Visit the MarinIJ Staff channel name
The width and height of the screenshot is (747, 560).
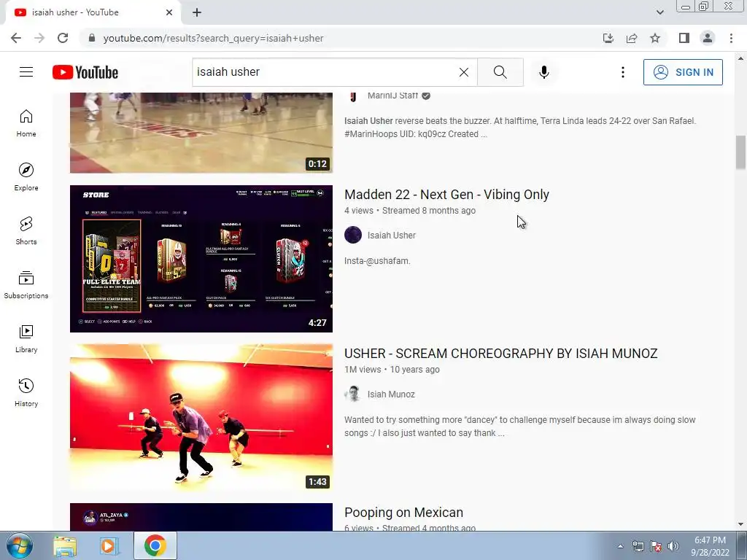click(392, 96)
